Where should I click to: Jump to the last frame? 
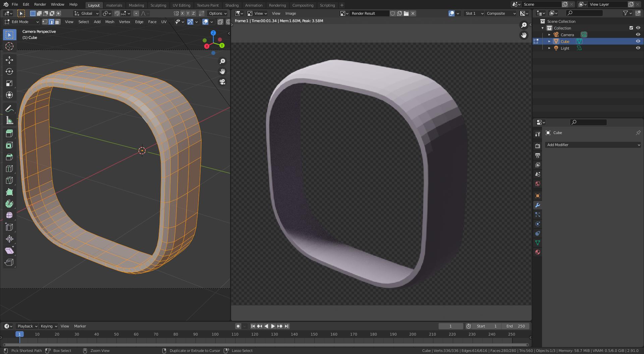(286, 326)
